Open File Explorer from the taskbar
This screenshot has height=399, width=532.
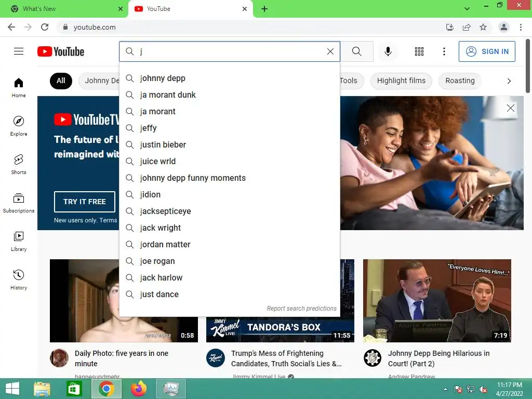click(42, 389)
